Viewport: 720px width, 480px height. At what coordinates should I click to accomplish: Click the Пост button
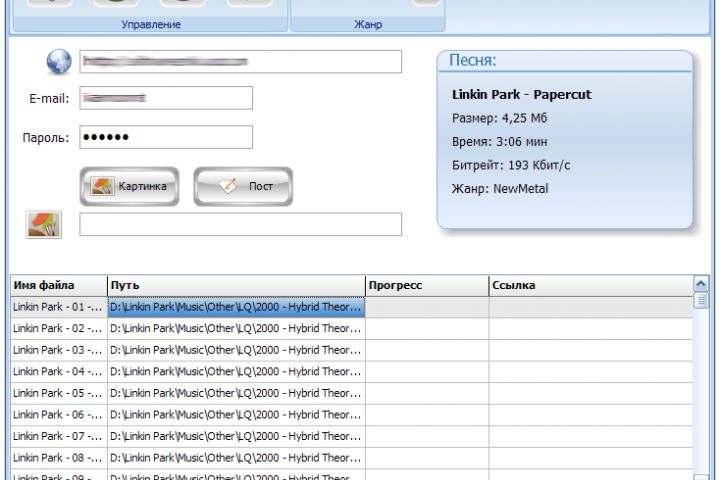pyautogui.click(x=243, y=186)
